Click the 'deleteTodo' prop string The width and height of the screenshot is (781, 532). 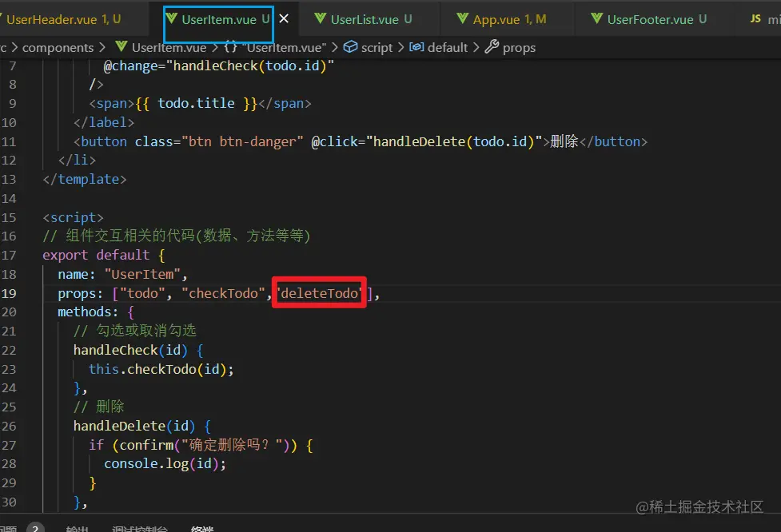coord(319,294)
